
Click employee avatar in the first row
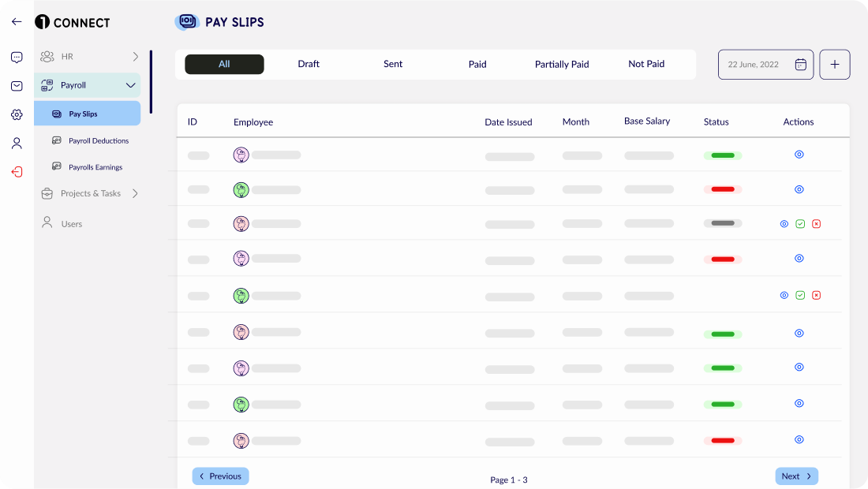click(241, 155)
